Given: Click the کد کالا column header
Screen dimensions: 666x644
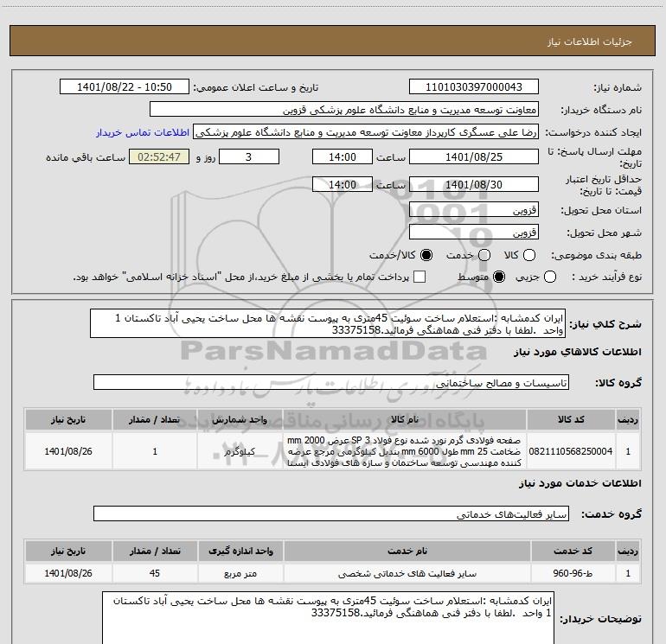Looking at the screenshot, I should (x=571, y=419).
